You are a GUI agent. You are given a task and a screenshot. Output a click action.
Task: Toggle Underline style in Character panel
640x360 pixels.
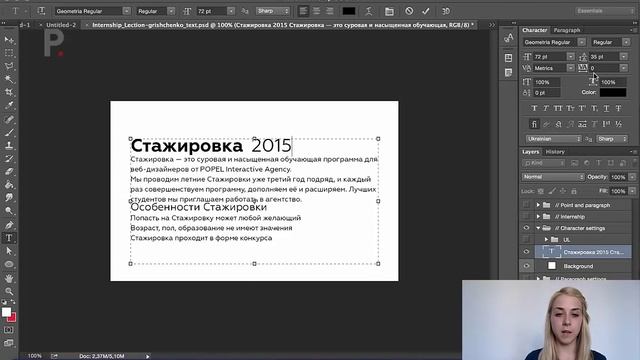pyautogui.click(x=607, y=108)
